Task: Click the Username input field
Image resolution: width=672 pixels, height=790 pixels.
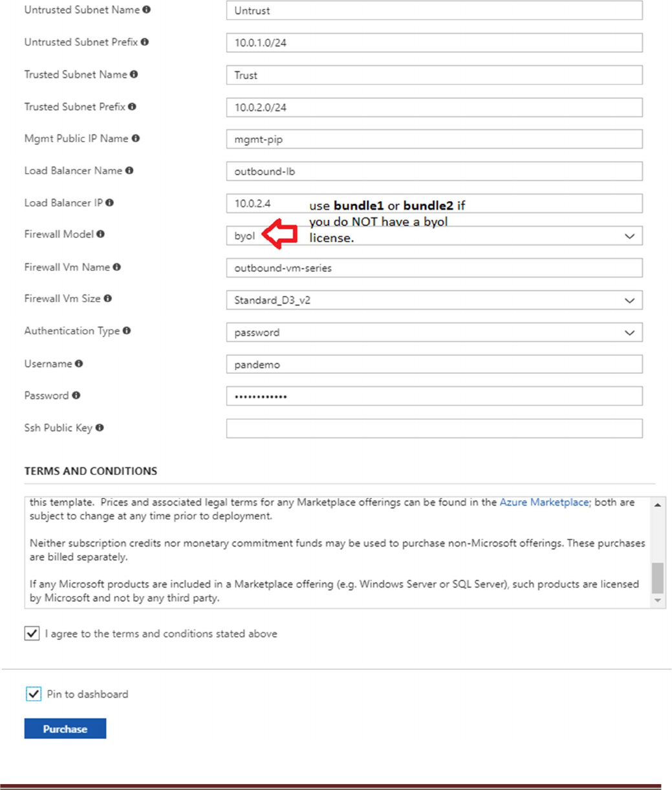Action: 434,364
